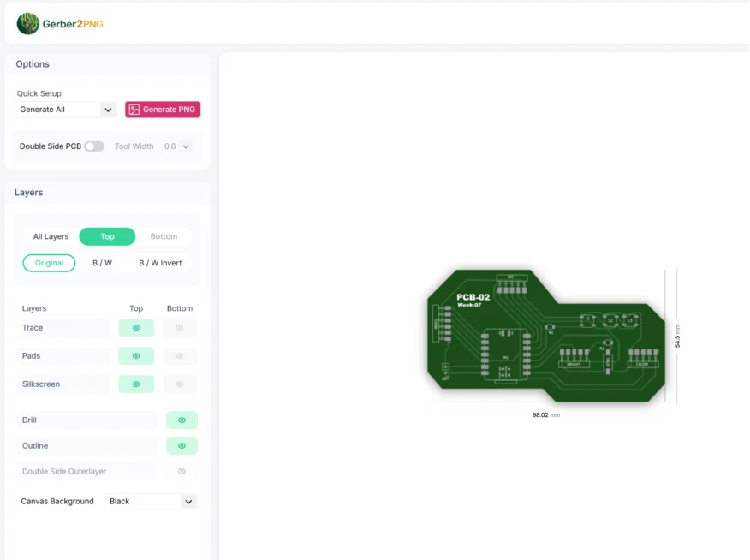Image resolution: width=750 pixels, height=560 pixels.
Task: Toggle Silkscreen bottom layer visibility eye
Action: point(180,384)
